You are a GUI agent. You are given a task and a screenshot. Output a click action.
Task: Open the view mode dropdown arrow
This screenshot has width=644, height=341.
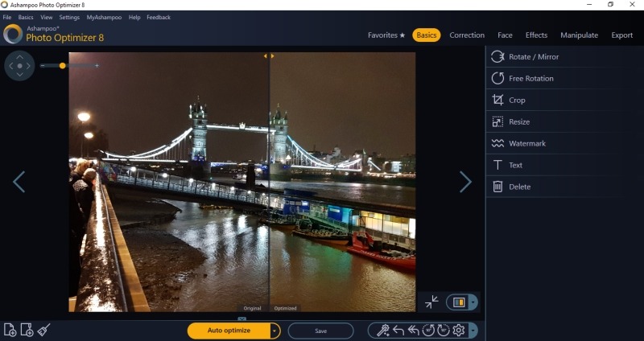pos(473,302)
